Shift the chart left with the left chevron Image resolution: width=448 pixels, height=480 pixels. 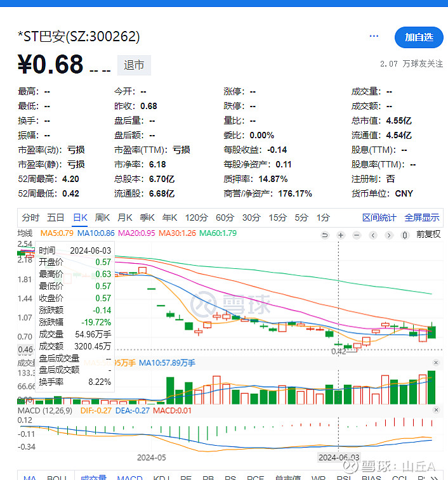coord(372,235)
